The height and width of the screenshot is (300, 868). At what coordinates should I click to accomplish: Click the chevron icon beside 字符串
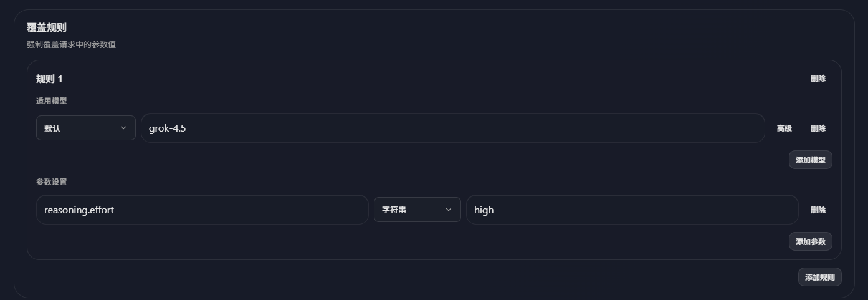(448, 210)
